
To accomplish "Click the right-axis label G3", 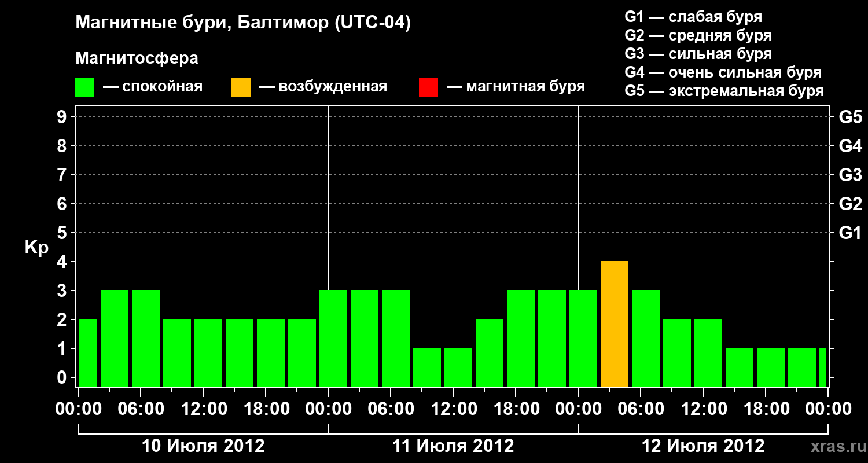I will tap(850, 175).
